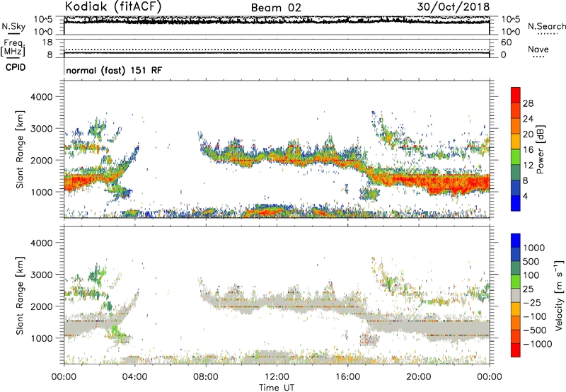
Task: Click the '12:00' time tick label
Action: tap(277, 377)
